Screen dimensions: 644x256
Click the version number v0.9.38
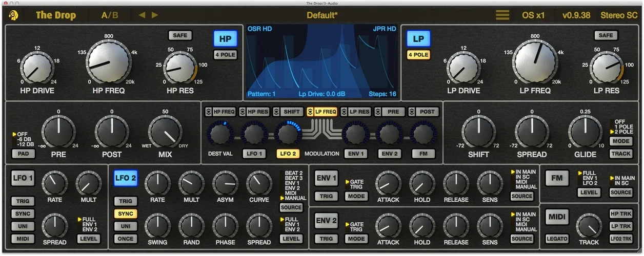point(577,15)
